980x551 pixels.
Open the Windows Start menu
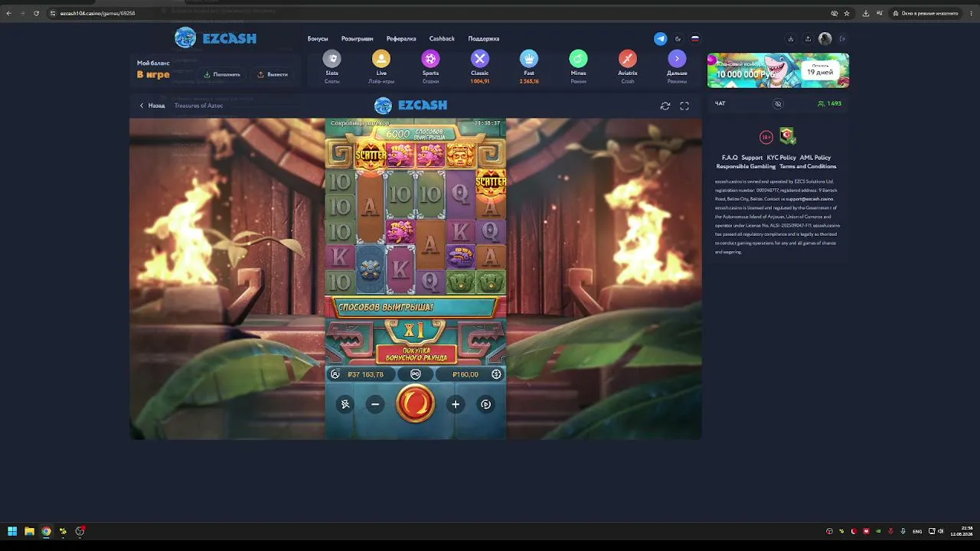[12, 531]
